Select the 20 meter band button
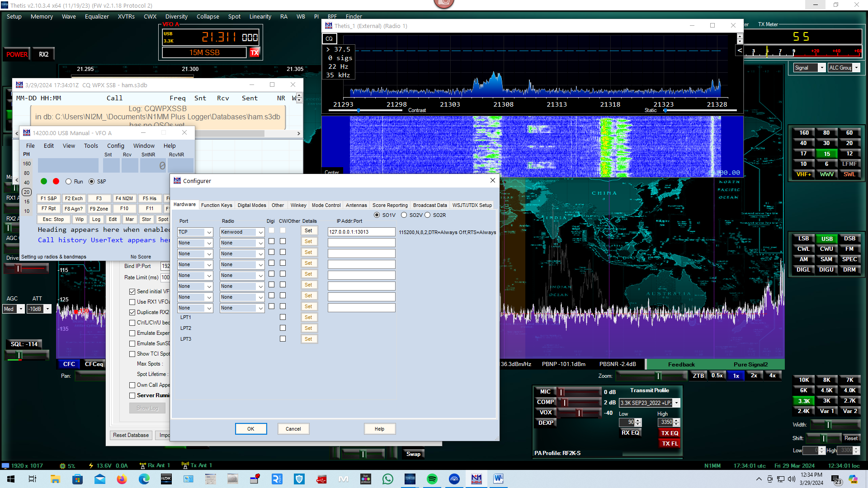 849,143
